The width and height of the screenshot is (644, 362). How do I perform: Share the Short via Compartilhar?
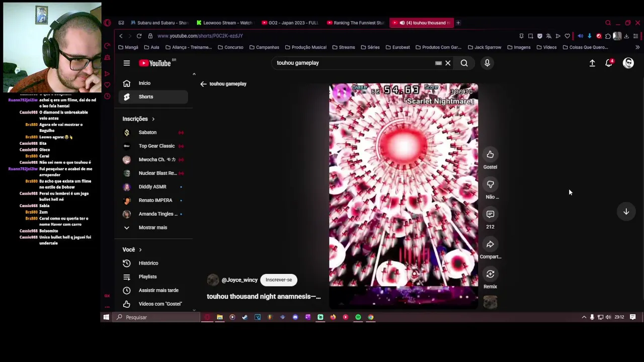point(490,244)
